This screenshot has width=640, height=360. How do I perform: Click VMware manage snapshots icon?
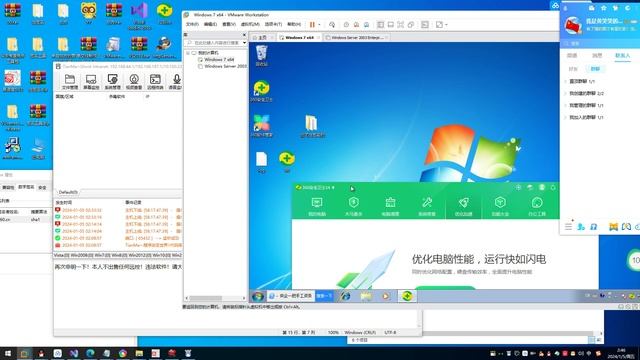tap(366, 25)
